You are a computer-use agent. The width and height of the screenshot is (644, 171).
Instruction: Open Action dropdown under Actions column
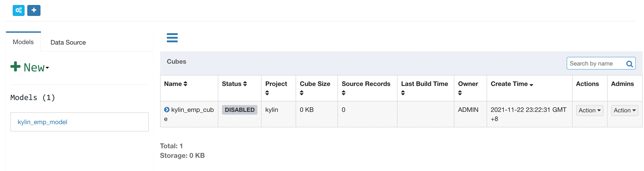point(589,110)
